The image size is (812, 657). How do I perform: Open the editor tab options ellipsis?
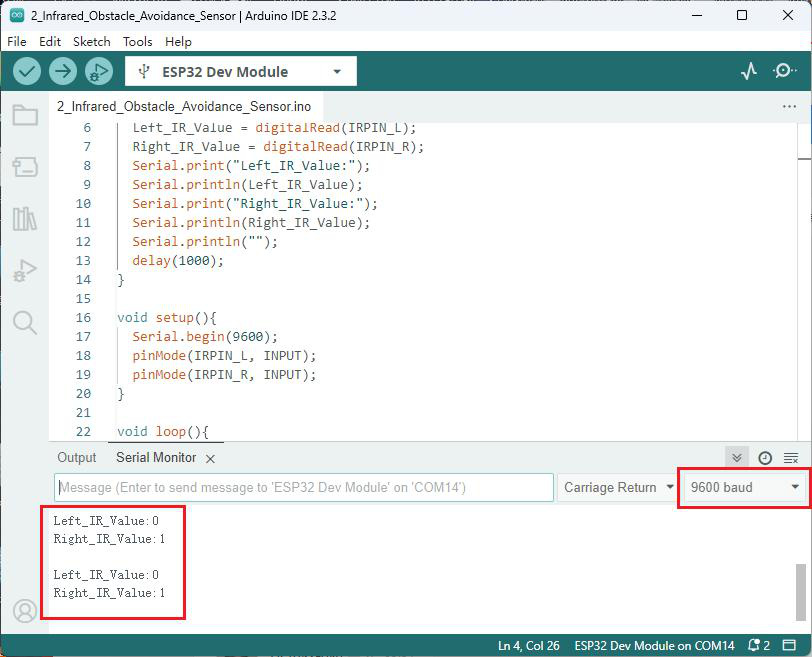789,107
